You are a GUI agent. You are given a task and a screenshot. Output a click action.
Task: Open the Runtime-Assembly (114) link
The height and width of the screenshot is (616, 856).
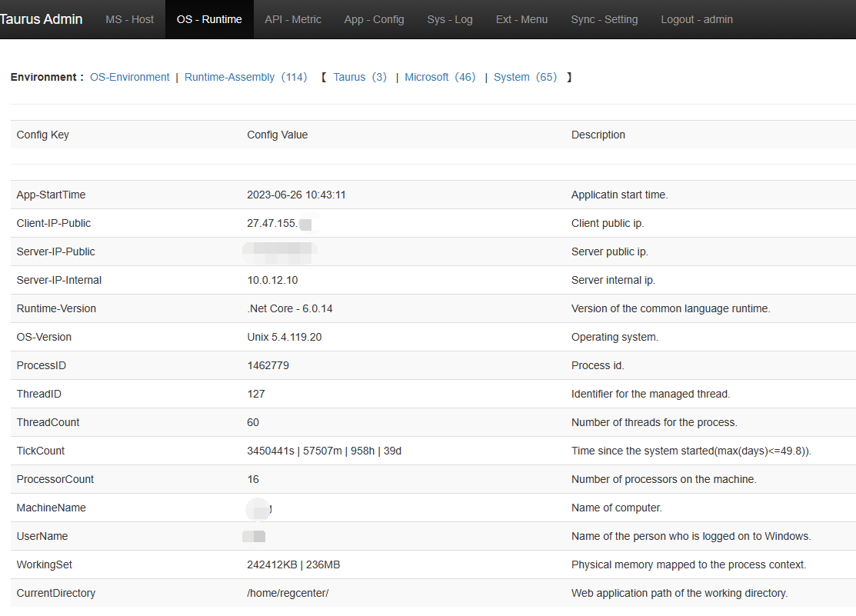tap(245, 77)
